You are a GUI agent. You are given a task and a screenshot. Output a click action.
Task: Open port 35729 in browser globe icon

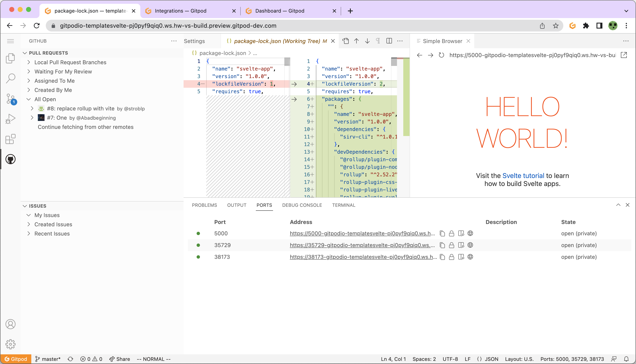[x=470, y=245]
